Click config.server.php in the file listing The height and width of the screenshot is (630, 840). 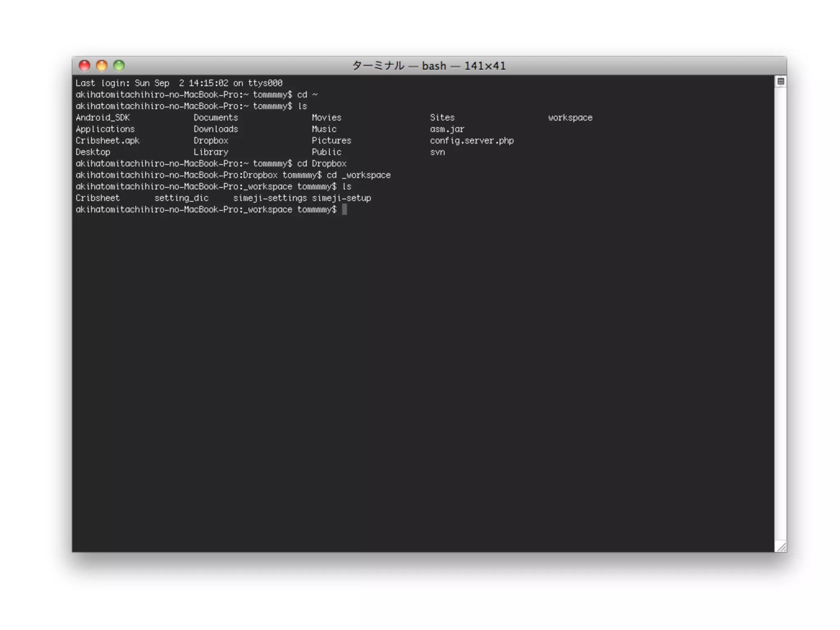pos(472,141)
